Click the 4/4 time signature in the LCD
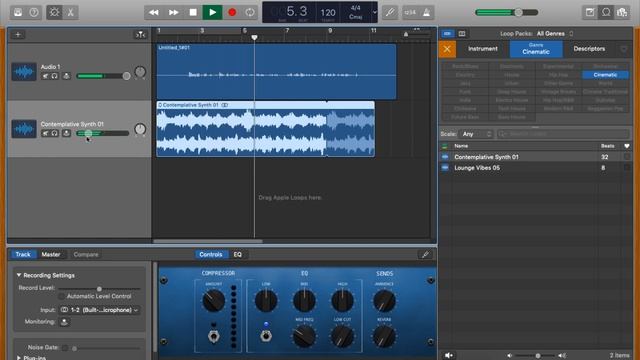This screenshot has height=360, width=640. 356,7
